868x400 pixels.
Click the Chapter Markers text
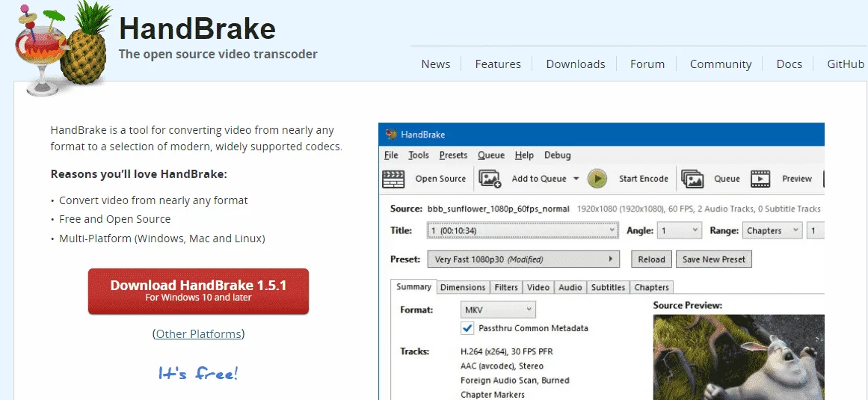point(493,395)
